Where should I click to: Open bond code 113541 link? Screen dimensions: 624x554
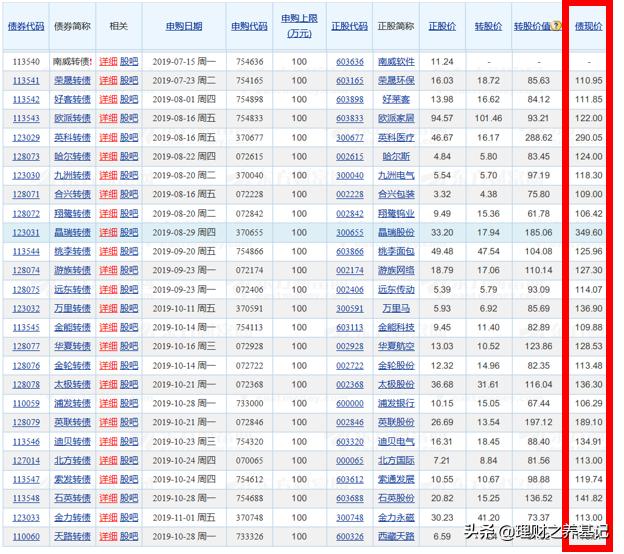tap(26, 81)
